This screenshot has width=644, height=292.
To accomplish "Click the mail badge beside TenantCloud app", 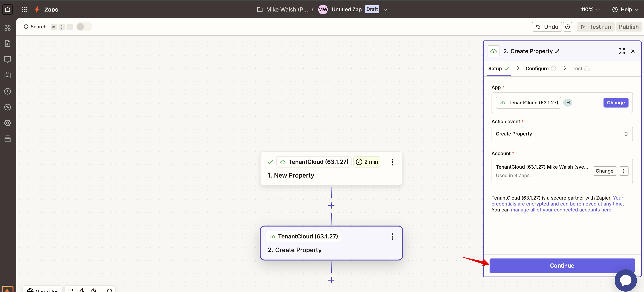I will (568, 103).
